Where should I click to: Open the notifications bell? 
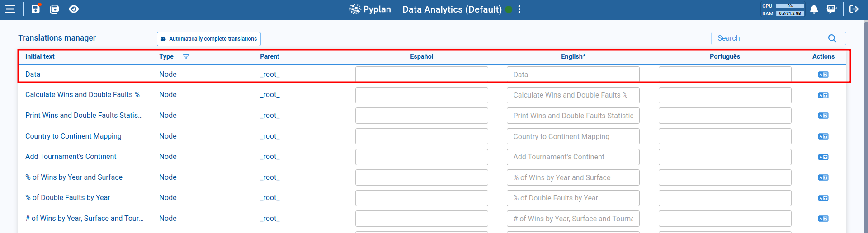coord(814,9)
